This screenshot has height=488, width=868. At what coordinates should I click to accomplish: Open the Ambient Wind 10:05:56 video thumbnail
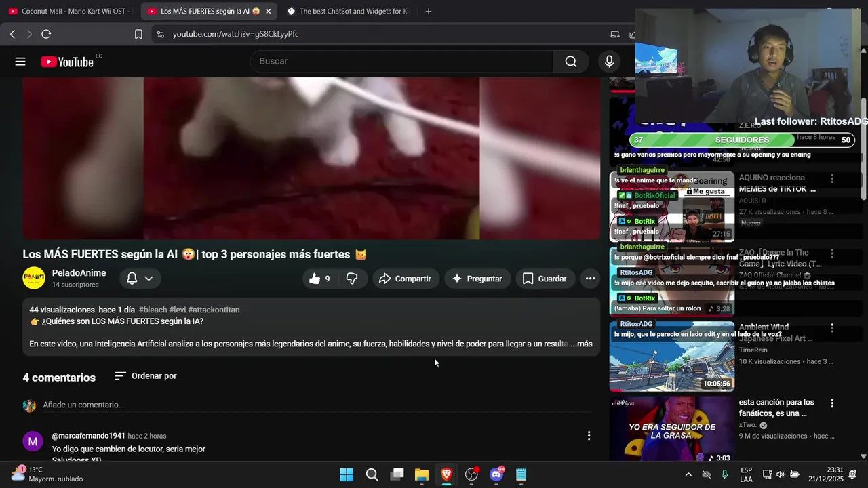671,356
